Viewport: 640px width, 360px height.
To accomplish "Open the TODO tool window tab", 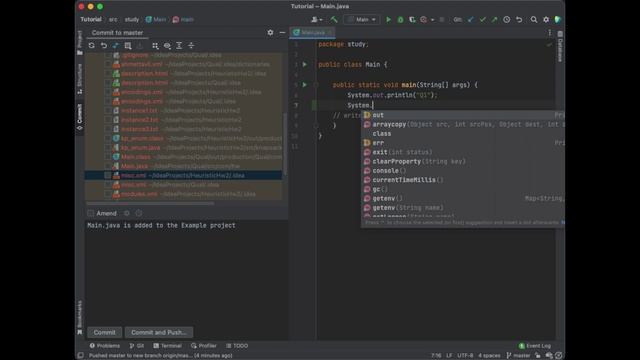I will click(x=237, y=346).
